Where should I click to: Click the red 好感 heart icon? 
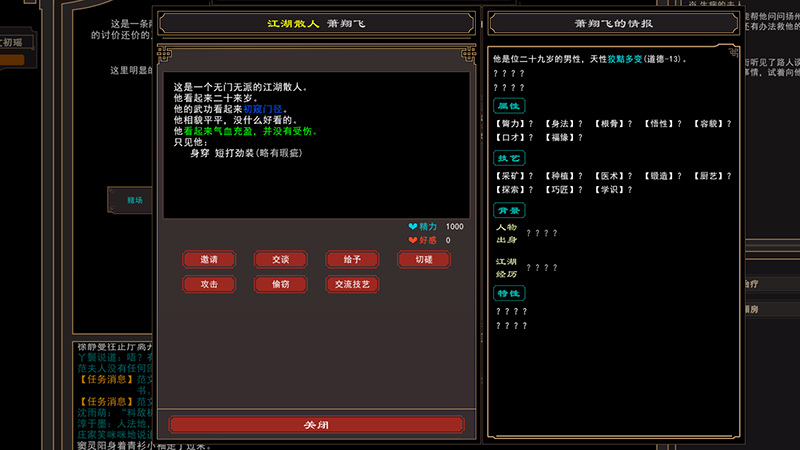click(x=413, y=240)
